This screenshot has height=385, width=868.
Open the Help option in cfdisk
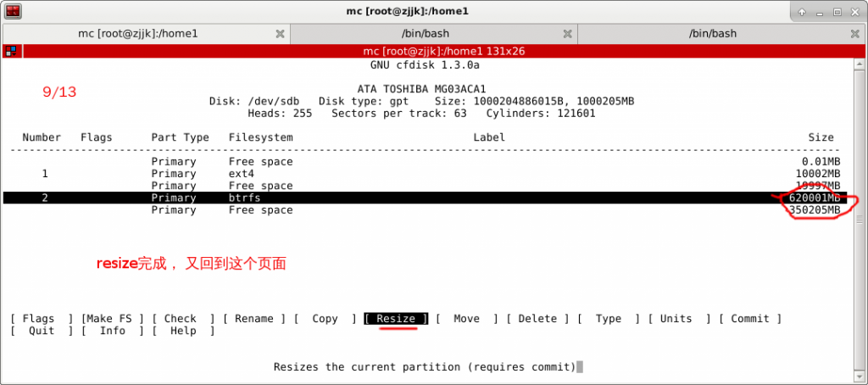click(182, 331)
